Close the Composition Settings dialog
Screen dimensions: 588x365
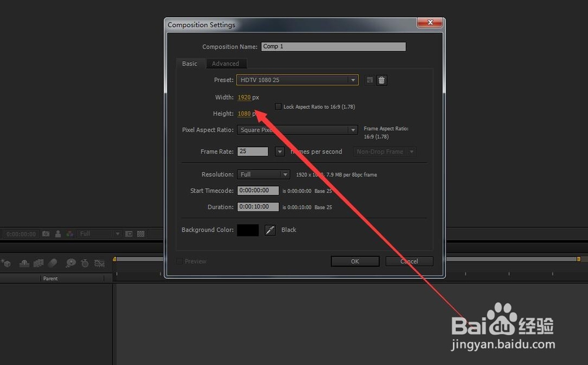tap(430, 22)
